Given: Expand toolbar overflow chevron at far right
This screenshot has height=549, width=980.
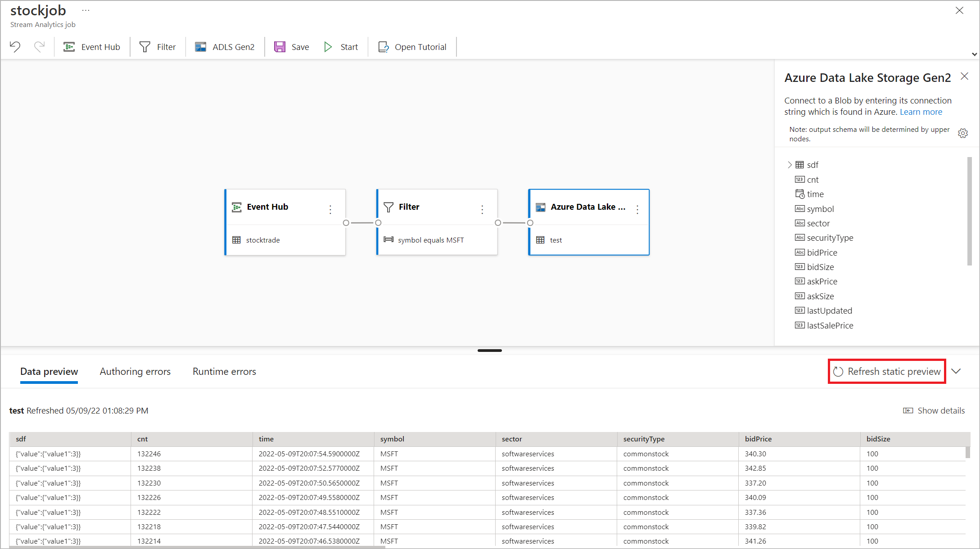Looking at the screenshot, I should click(975, 54).
